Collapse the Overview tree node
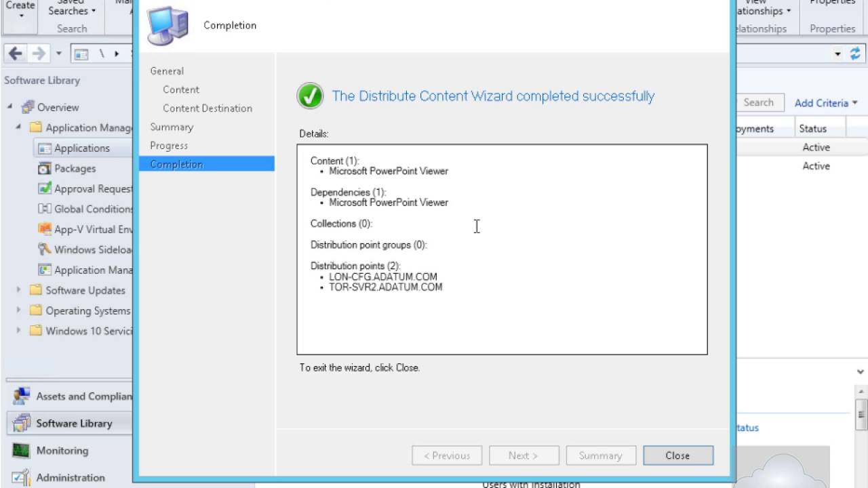 click(10, 107)
